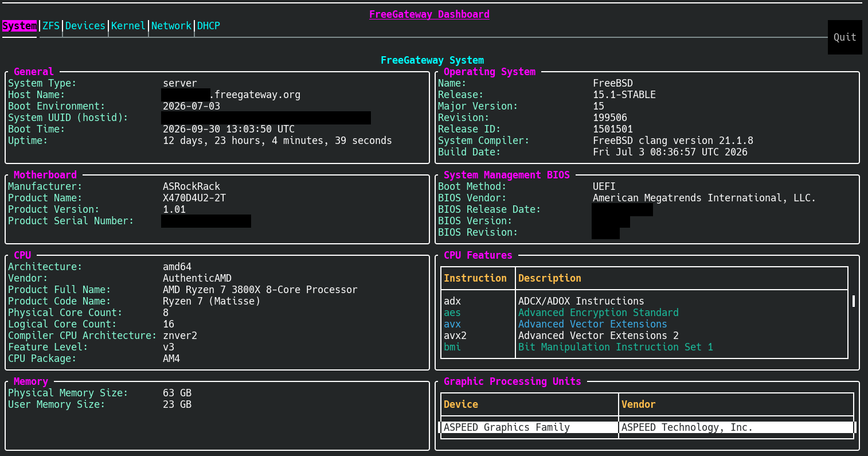Viewport: 868px width, 456px height.
Task: Click the Bit Manipulation Instruction Set 1 description
Action: pos(616,347)
